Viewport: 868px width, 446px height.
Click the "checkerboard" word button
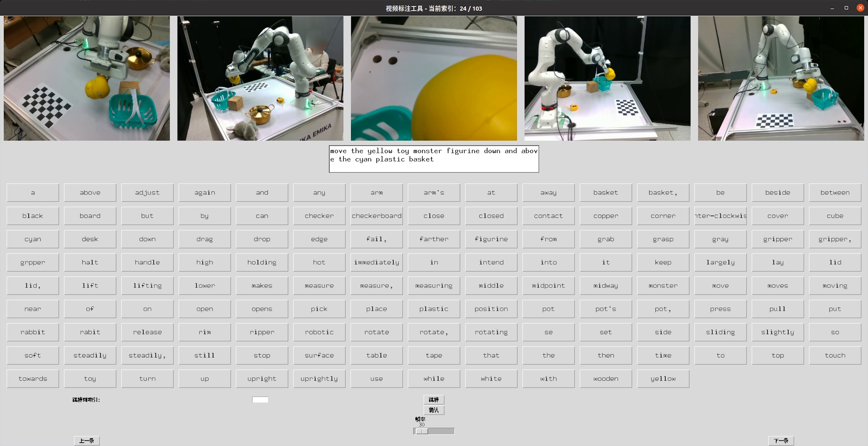376,216
